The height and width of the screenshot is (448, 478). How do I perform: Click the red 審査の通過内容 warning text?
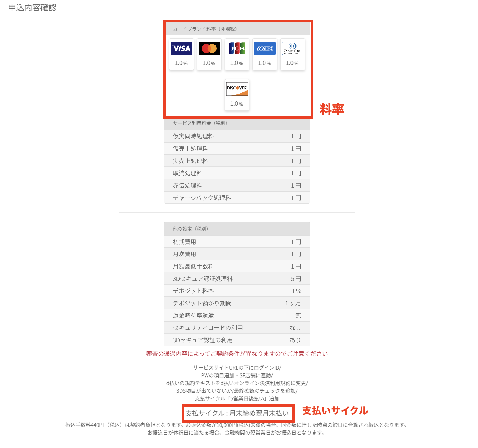point(237,354)
